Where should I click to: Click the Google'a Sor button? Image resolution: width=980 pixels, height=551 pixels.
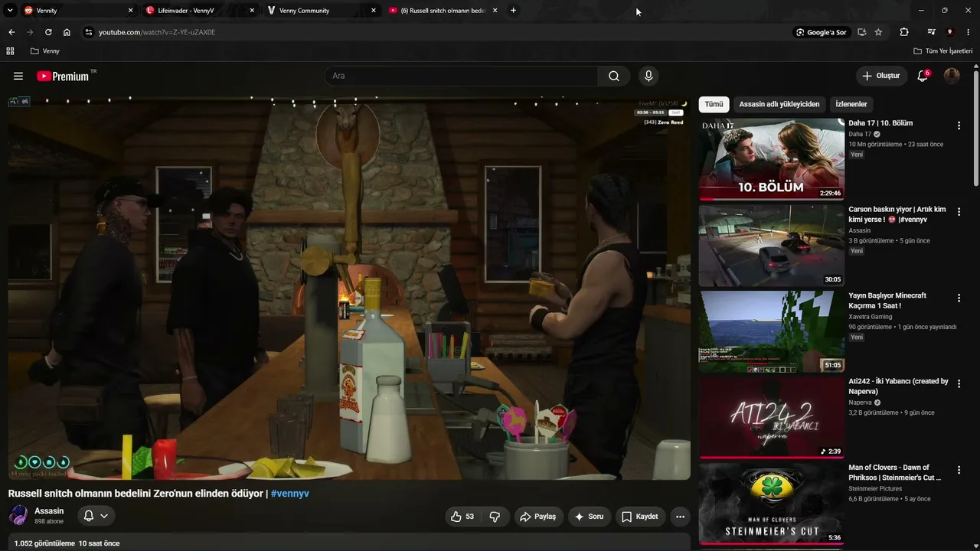point(822,32)
